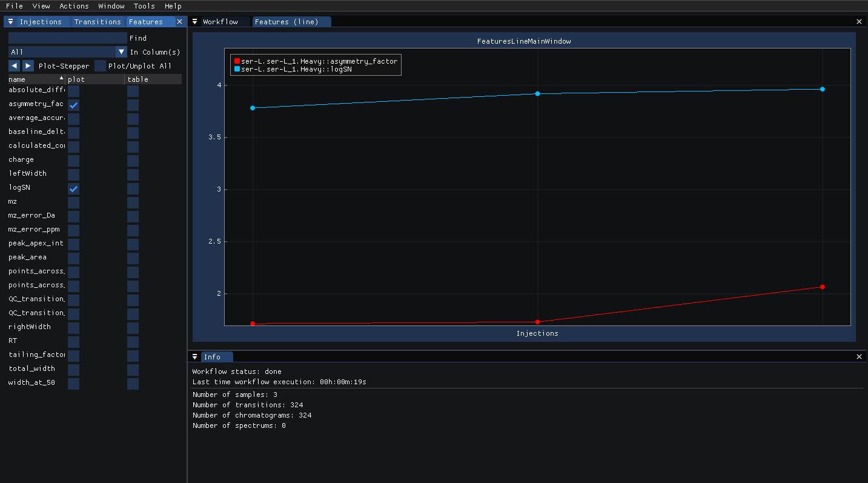The height and width of the screenshot is (483, 868).
Task: Switch to the Injections tab
Action: (41, 22)
